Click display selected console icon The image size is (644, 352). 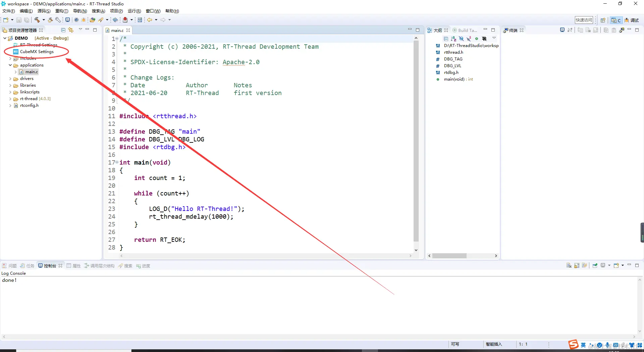pos(603,265)
